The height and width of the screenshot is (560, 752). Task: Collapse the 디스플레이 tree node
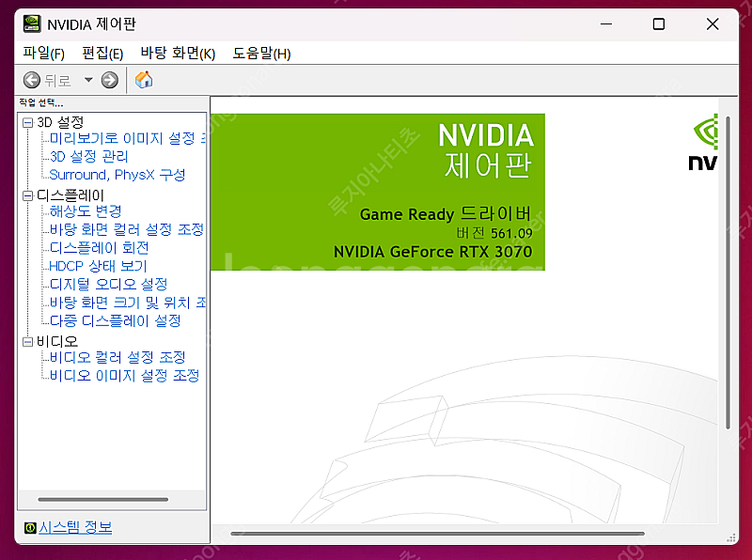(x=28, y=195)
